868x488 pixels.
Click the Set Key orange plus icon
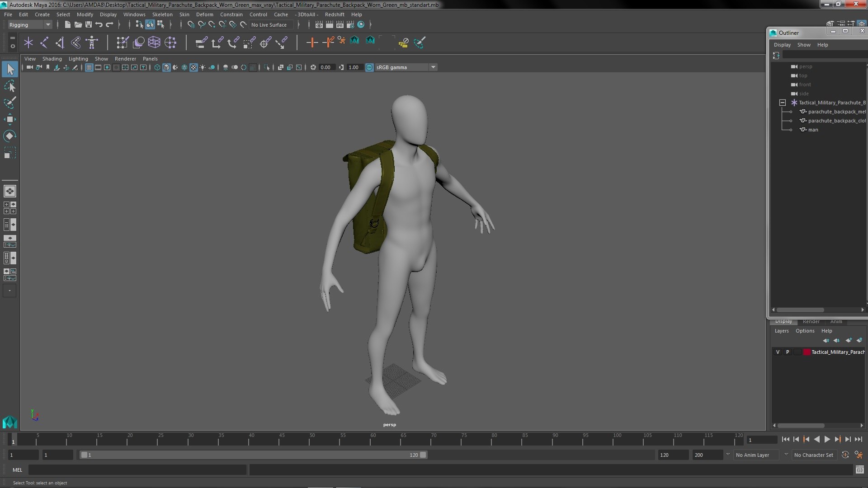point(311,42)
